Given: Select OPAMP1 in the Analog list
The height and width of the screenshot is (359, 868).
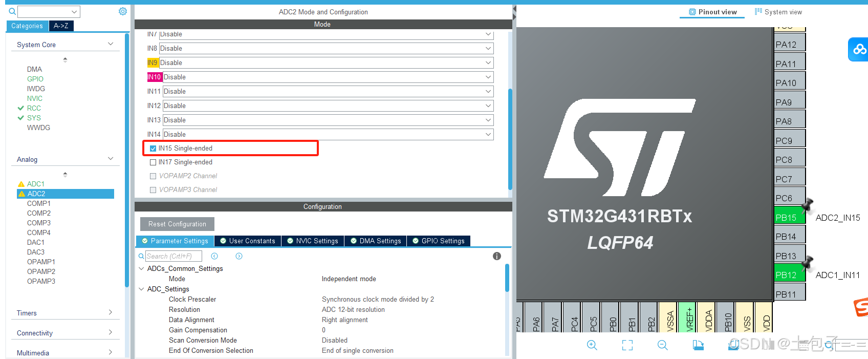Looking at the screenshot, I should 41,262.
